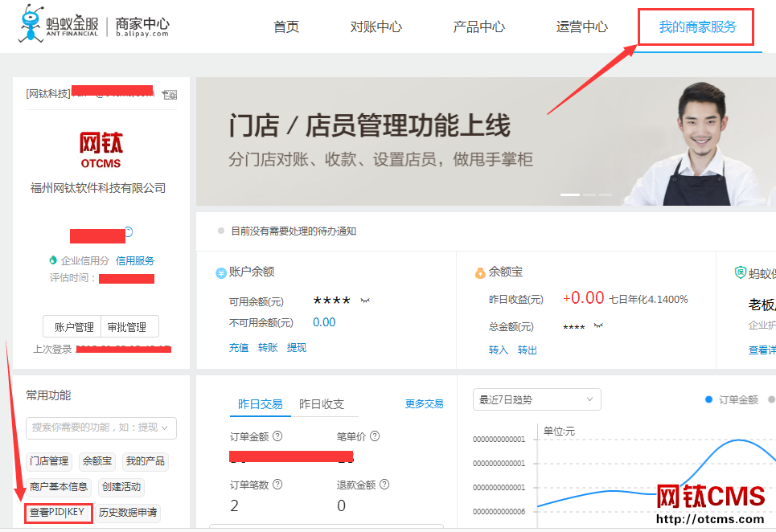
Task: Reveal Yu'e Bao total amount with eye icon
Action: click(x=598, y=326)
